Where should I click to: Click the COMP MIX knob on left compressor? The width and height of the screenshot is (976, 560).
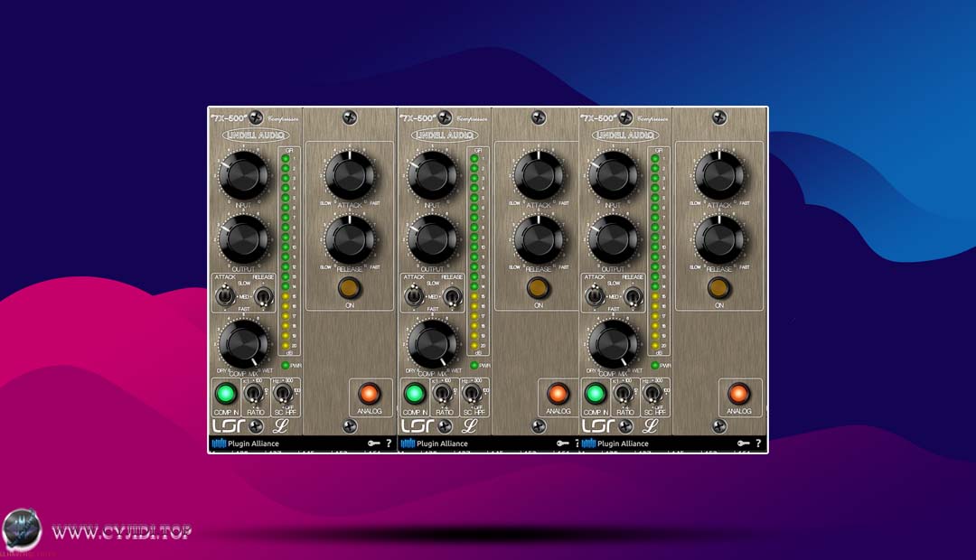click(243, 343)
